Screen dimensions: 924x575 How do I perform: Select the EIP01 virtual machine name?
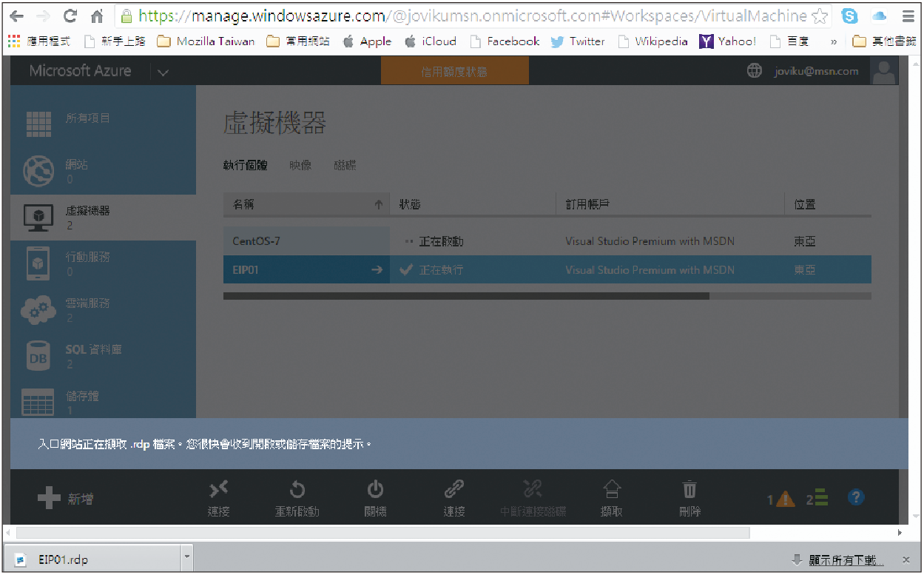[246, 270]
